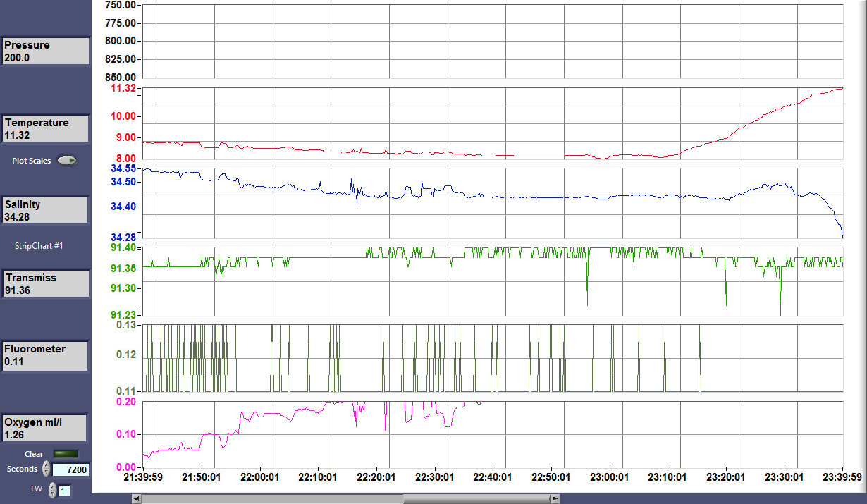Click the green Clear button
The width and height of the screenshot is (867, 504).
pyautogui.click(x=66, y=454)
